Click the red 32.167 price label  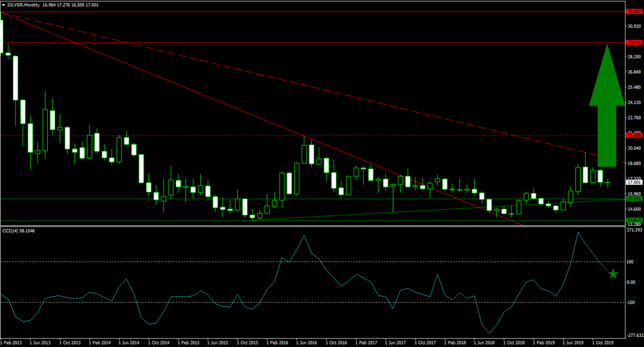[634, 11]
